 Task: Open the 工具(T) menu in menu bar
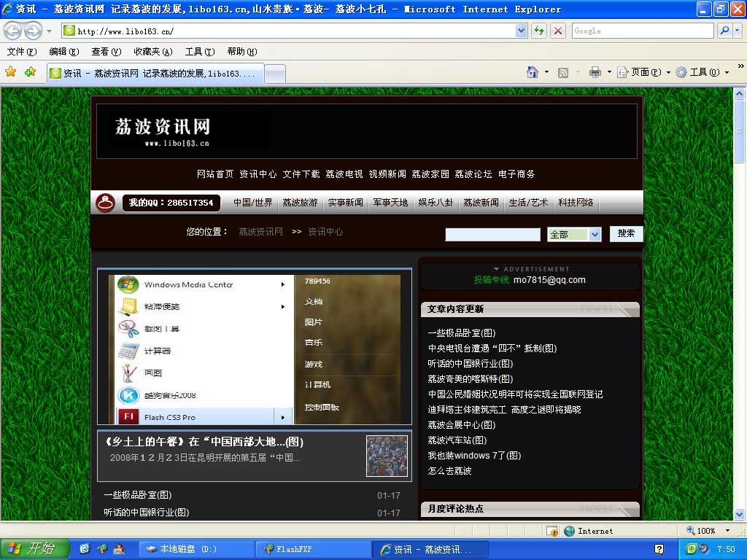200,52
